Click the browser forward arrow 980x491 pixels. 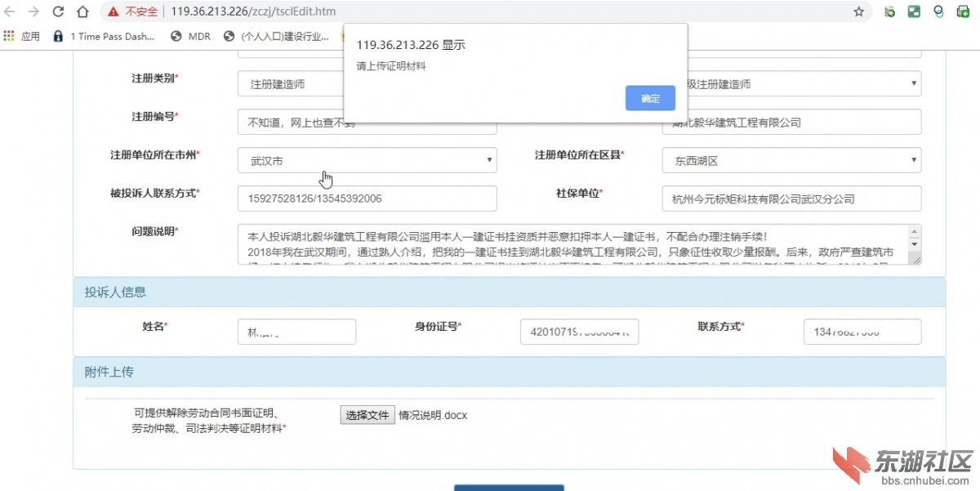33,11
